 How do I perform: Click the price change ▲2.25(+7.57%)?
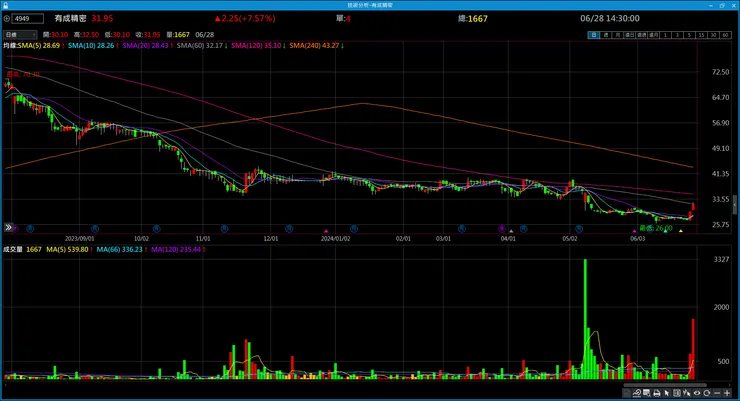click(244, 18)
